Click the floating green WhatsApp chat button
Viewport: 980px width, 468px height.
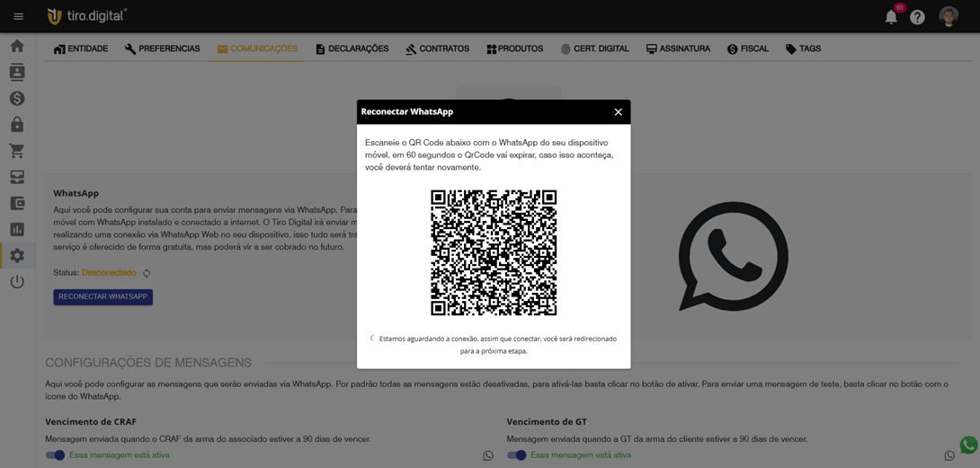pos(968,445)
